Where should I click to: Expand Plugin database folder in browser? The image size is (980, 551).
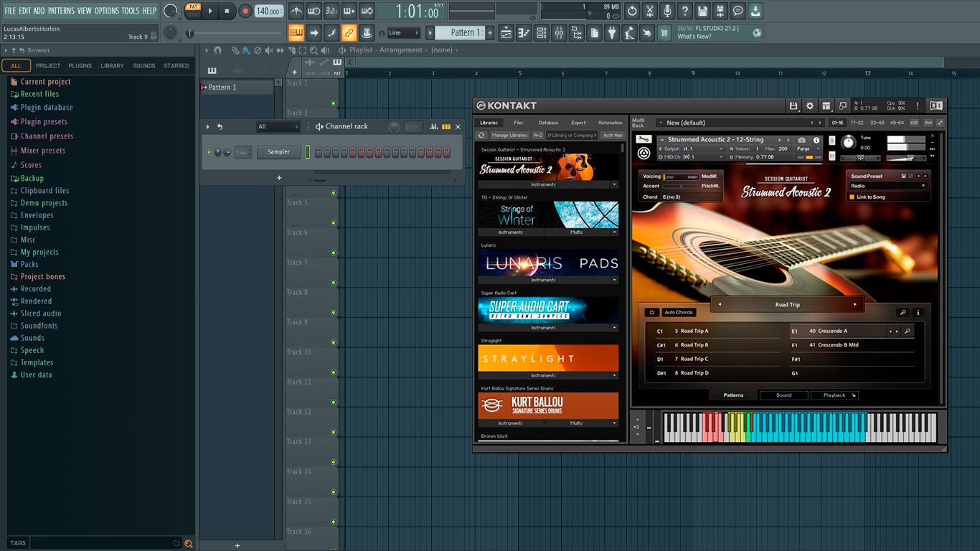click(x=47, y=108)
